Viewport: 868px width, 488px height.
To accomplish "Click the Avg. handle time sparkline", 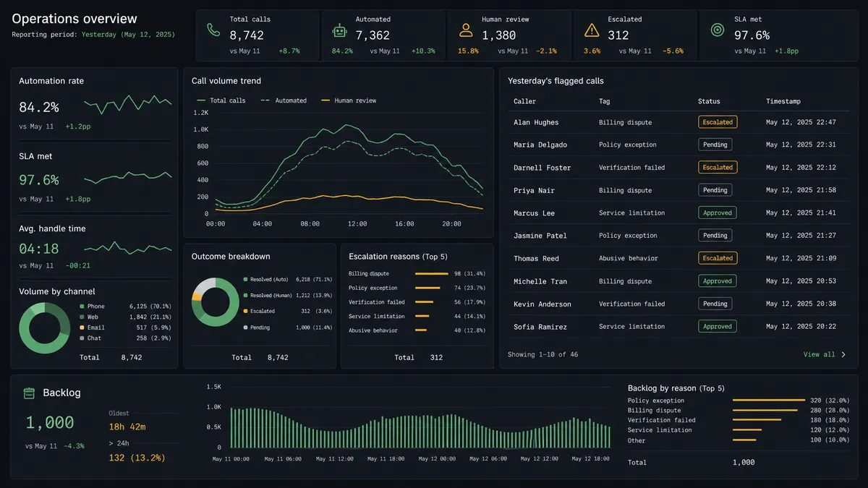I will click(x=128, y=248).
